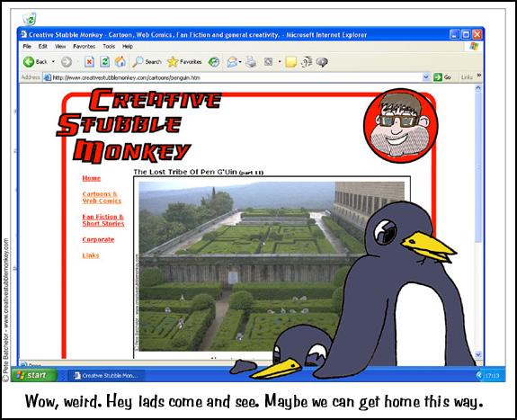Screen dimensions: 517x420
Task: Open the Recycle Bin desktop icon
Action: point(30,19)
